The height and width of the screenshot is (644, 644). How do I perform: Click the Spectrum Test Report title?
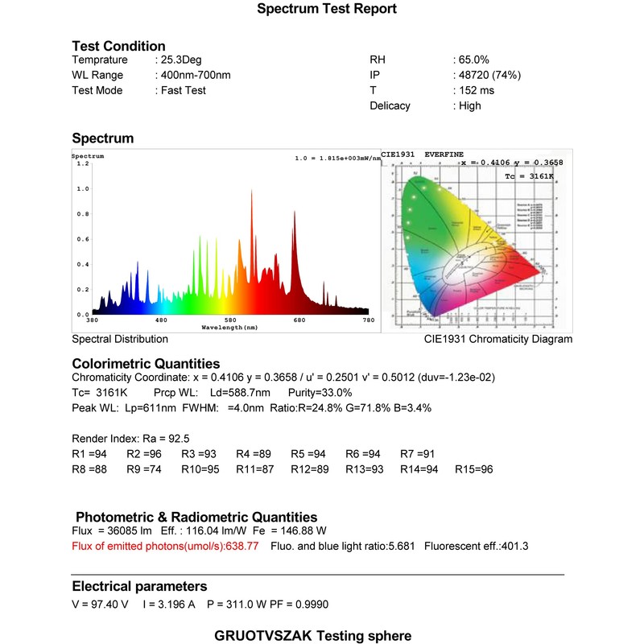(327, 9)
